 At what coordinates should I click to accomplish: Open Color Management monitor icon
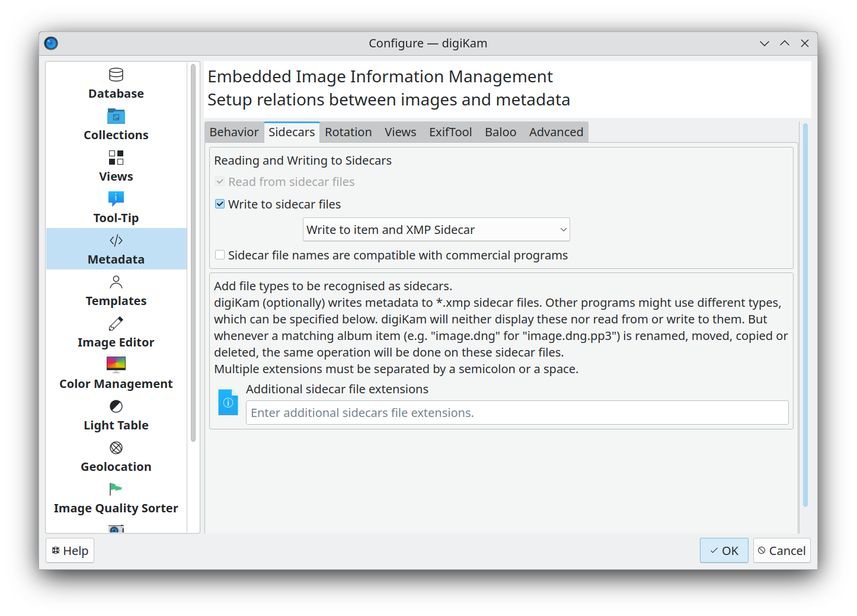pos(116,365)
